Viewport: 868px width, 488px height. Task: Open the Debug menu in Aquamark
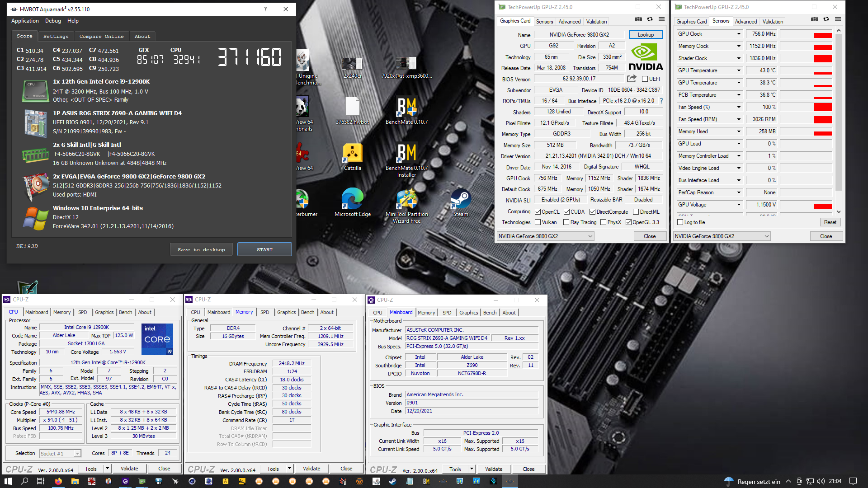(x=53, y=21)
